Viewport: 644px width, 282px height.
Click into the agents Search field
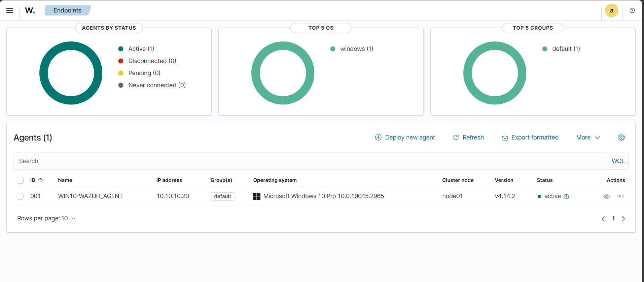pos(310,161)
